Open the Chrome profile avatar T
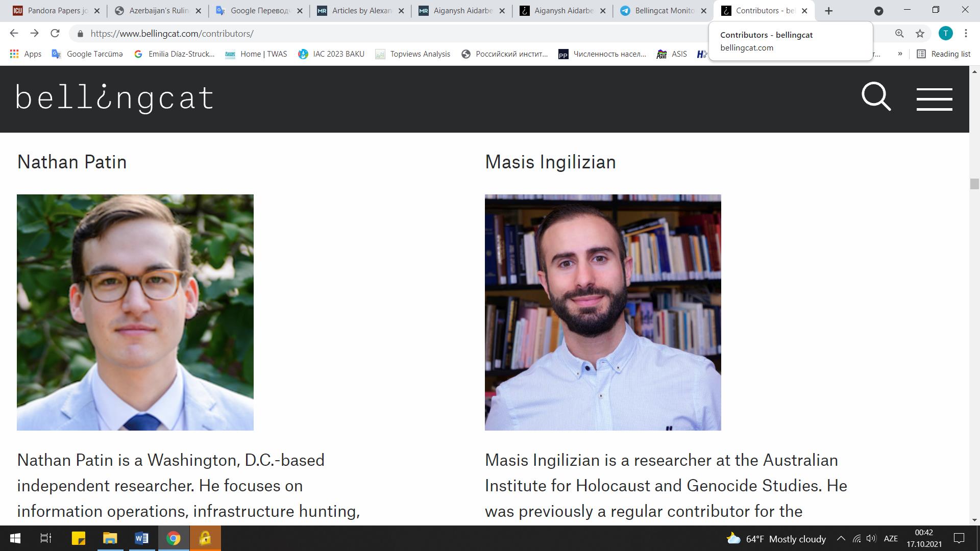 coord(945,34)
